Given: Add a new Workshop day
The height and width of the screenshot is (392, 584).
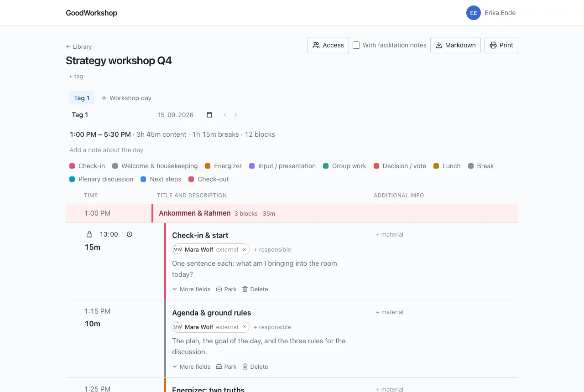Looking at the screenshot, I should coord(126,98).
